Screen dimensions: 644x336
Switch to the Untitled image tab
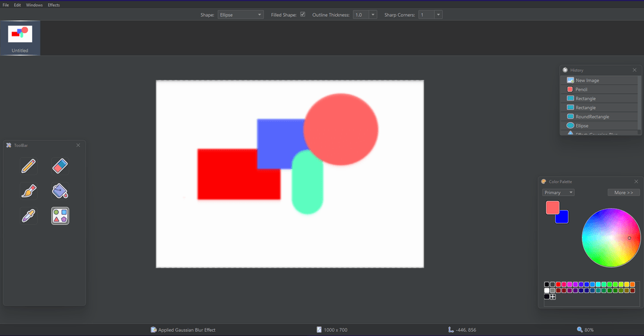tap(20, 38)
